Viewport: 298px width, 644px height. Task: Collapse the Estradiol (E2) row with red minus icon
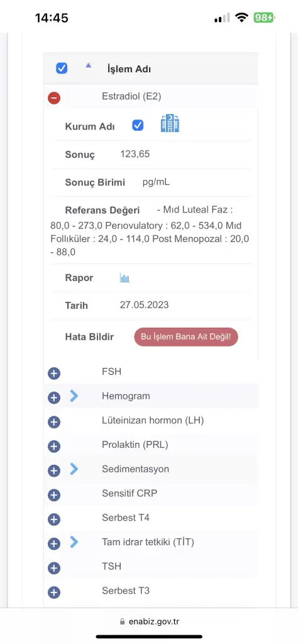(x=54, y=98)
